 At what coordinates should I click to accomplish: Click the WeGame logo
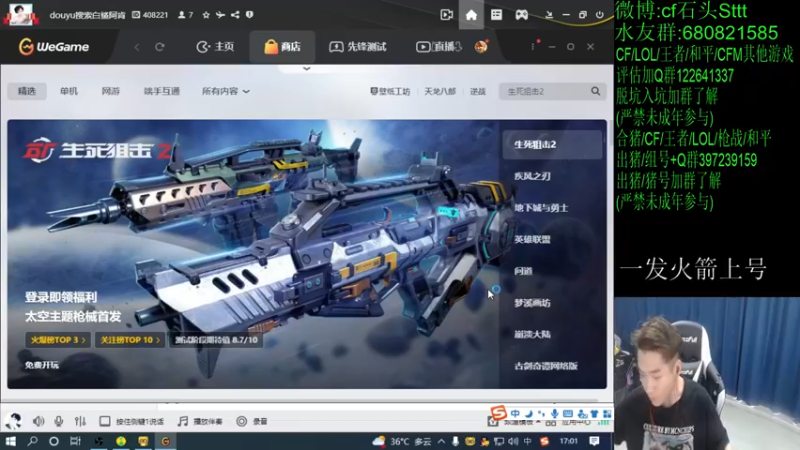pyautogui.click(x=54, y=47)
